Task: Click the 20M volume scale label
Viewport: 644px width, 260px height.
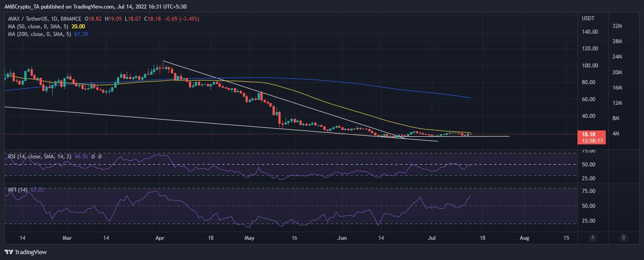Action: (617, 72)
